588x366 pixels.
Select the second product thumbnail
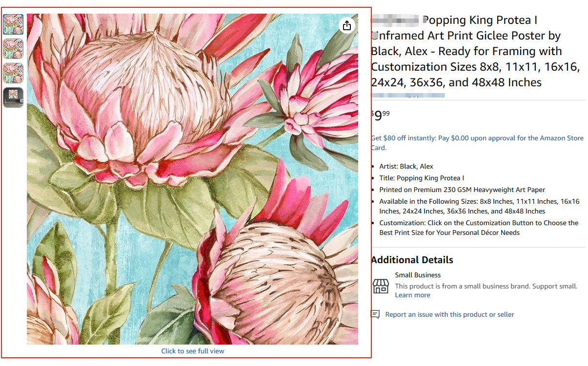pyautogui.click(x=13, y=48)
